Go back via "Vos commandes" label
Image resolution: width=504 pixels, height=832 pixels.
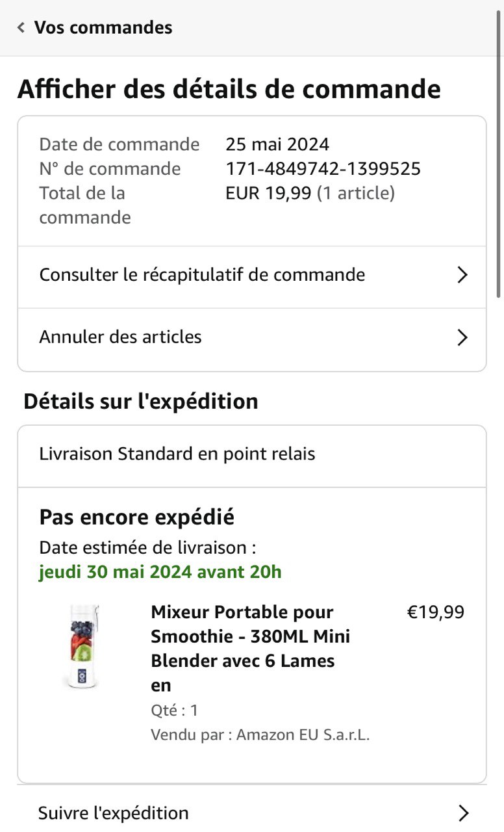(x=103, y=28)
